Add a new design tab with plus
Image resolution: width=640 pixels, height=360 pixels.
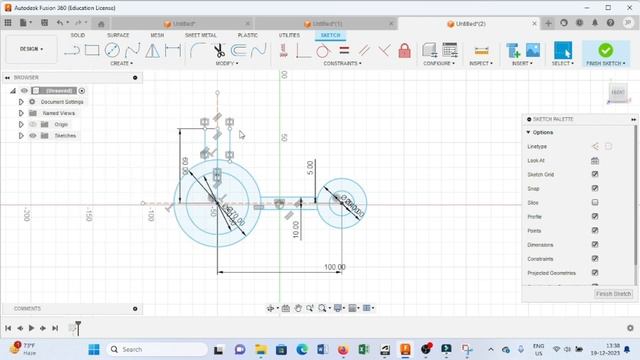click(548, 23)
